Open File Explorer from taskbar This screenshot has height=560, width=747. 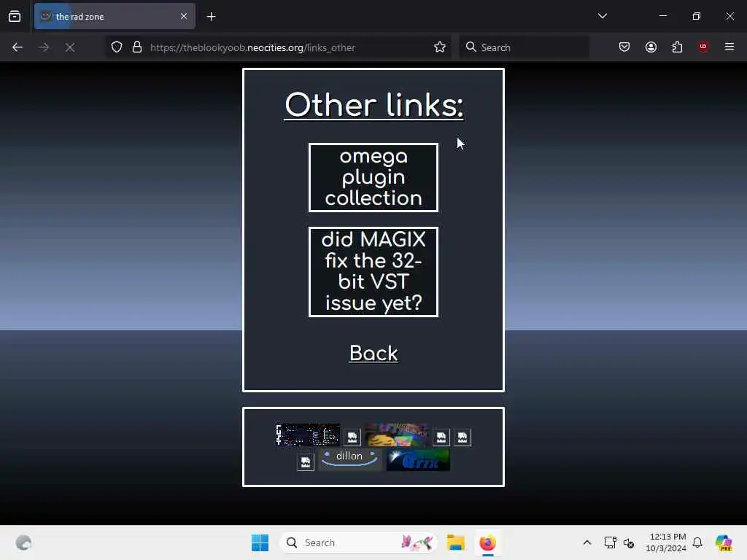pos(455,542)
